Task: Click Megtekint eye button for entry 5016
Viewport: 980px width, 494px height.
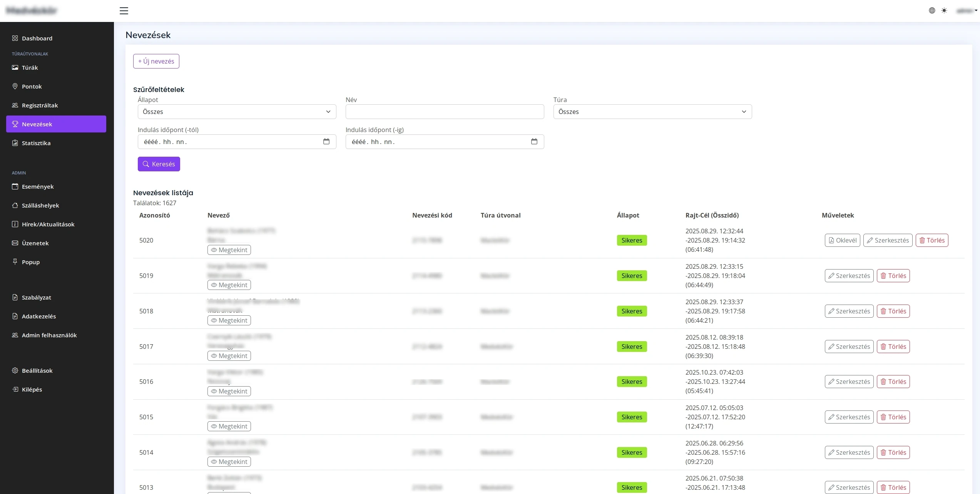Action: coord(229,391)
